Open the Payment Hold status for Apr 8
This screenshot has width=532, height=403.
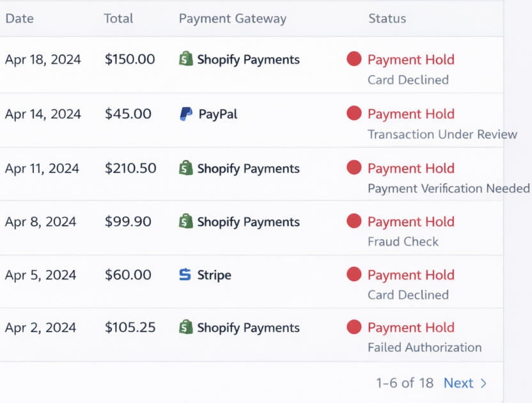pos(411,222)
